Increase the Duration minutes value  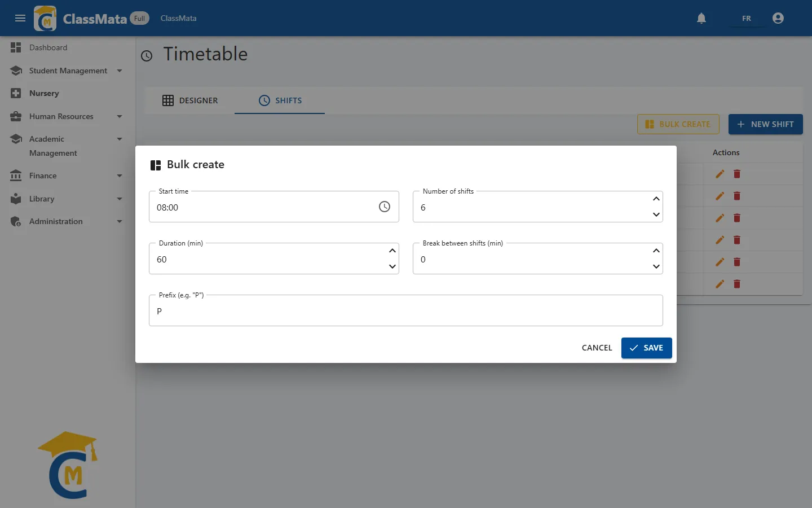[392, 251]
